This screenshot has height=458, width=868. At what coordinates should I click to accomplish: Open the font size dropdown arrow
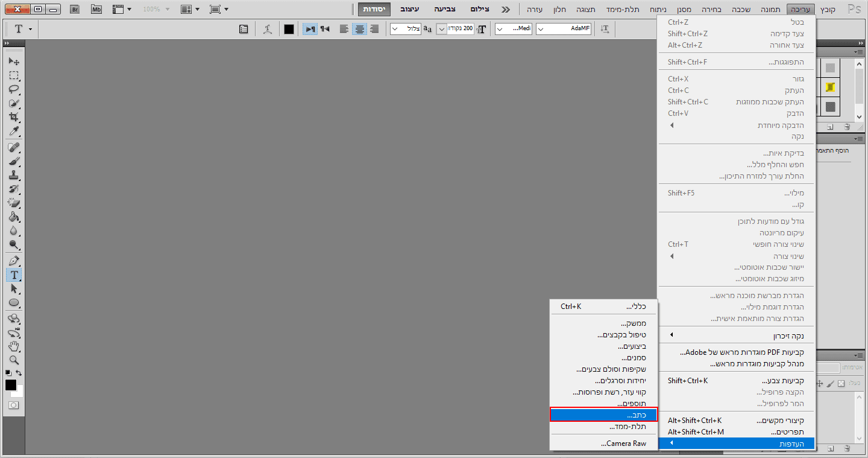442,29
